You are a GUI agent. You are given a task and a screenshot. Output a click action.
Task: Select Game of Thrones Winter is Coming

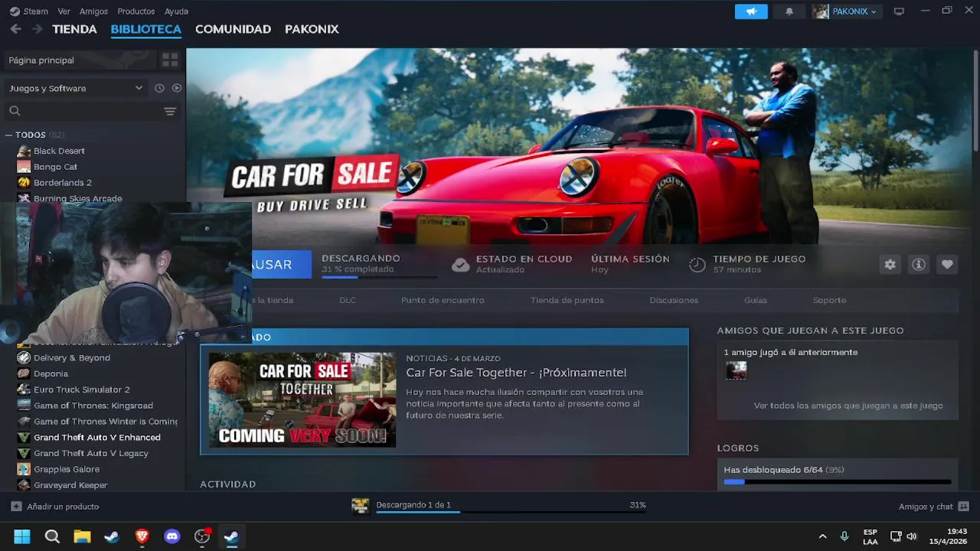point(105,422)
